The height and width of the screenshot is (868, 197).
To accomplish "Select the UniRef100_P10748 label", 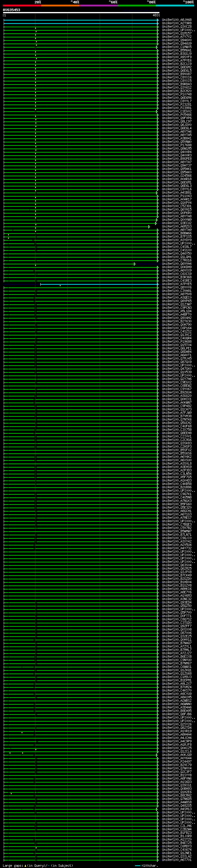I will (176, 94).
